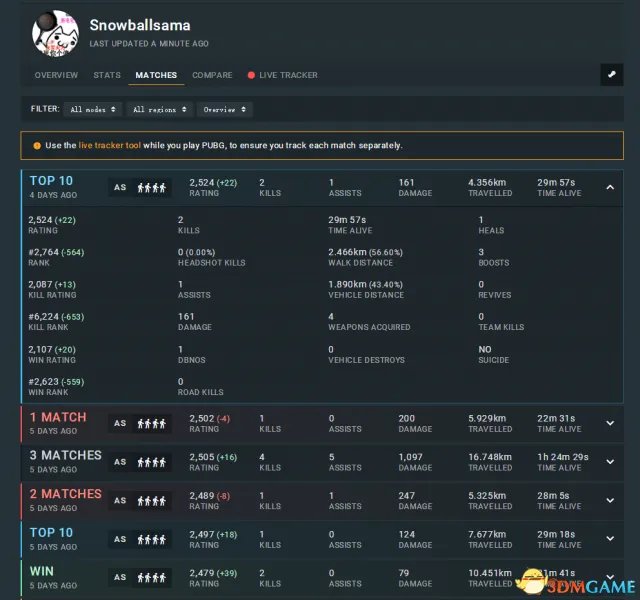Image resolution: width=640 pixels, height=600 pixels.
Task: Expand the 2 Matches row chevron
Action: [x=610, y=500]
